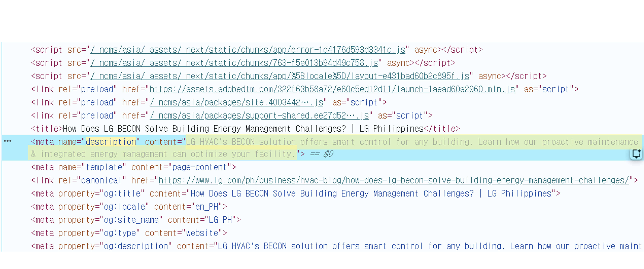
Task: Click the meta description content text 'LG HVAC's BECON solution'
Action: (x=241, y=142)
